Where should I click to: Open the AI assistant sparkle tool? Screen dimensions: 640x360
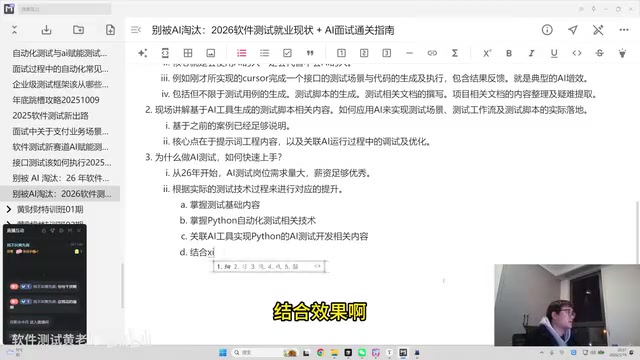[x=142, y=53]
